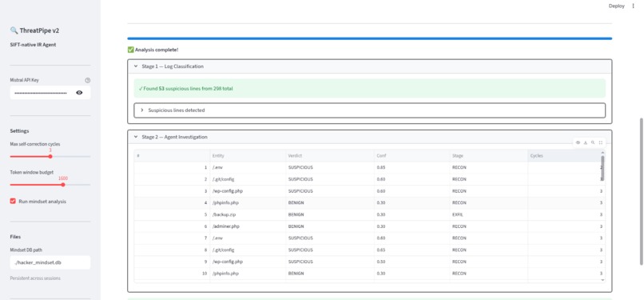
Task: Open the Mistral API Key help tooltip
Action: pos(87,81)
